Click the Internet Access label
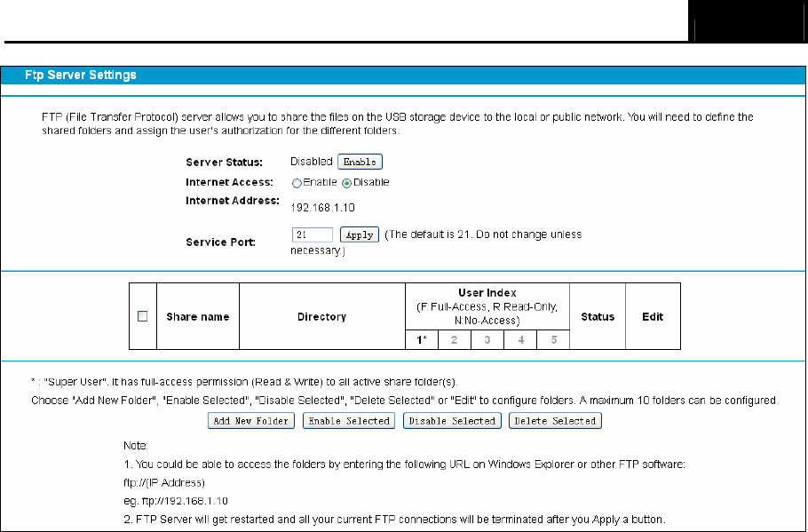Viewport: 808px width, 532px height. pos(229,182)
